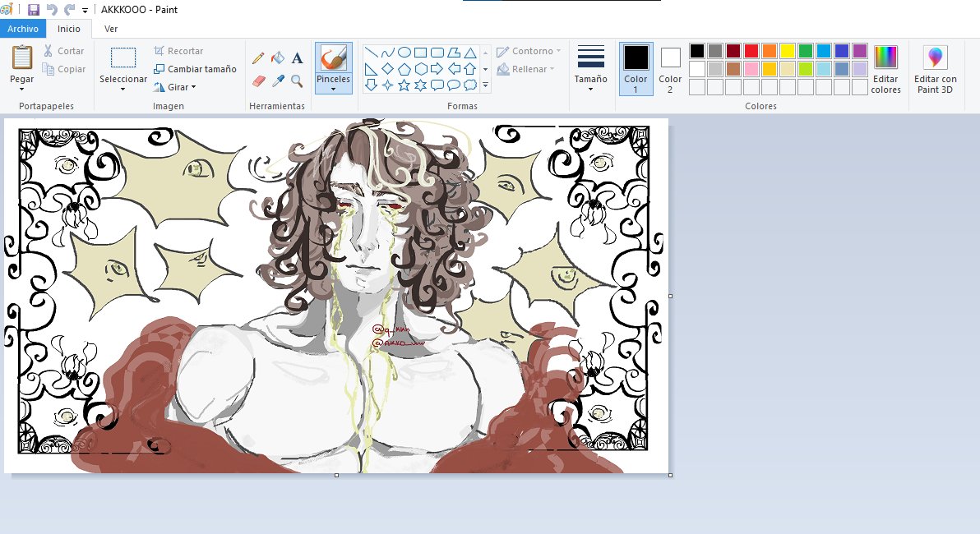The height and width of the screenshot is (534, 980).
Task: Click the rectangular selection tool icon
Action: [x=123, y=58]
